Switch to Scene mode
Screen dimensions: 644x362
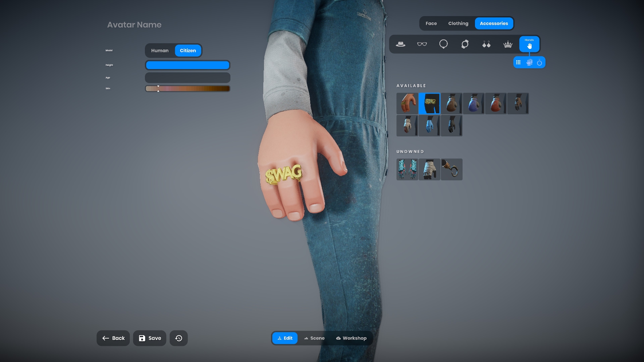pyautogui.click(x=314, y=338)
